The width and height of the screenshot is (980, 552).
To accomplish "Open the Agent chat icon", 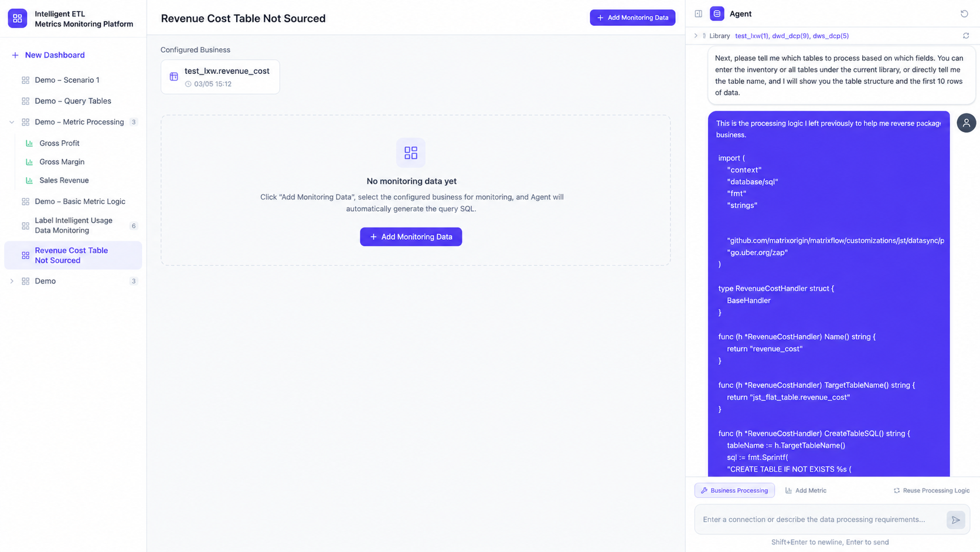I will click(717, 13).
